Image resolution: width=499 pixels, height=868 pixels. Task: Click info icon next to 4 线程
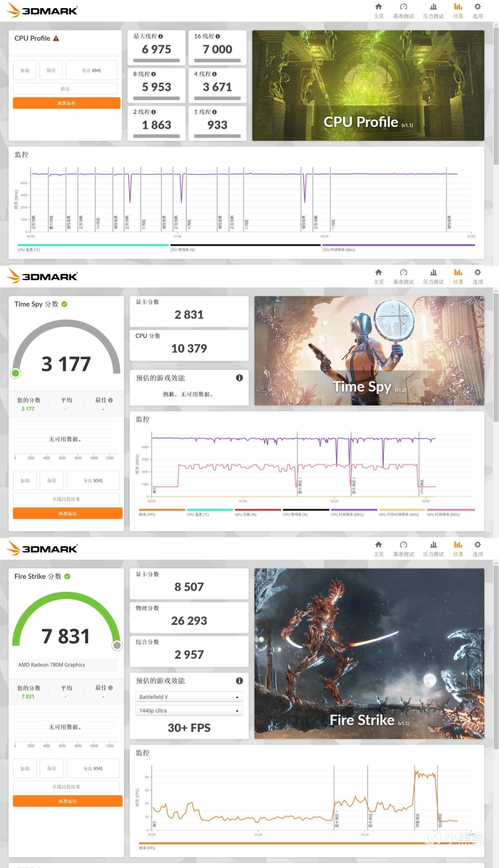click(214, 74)
